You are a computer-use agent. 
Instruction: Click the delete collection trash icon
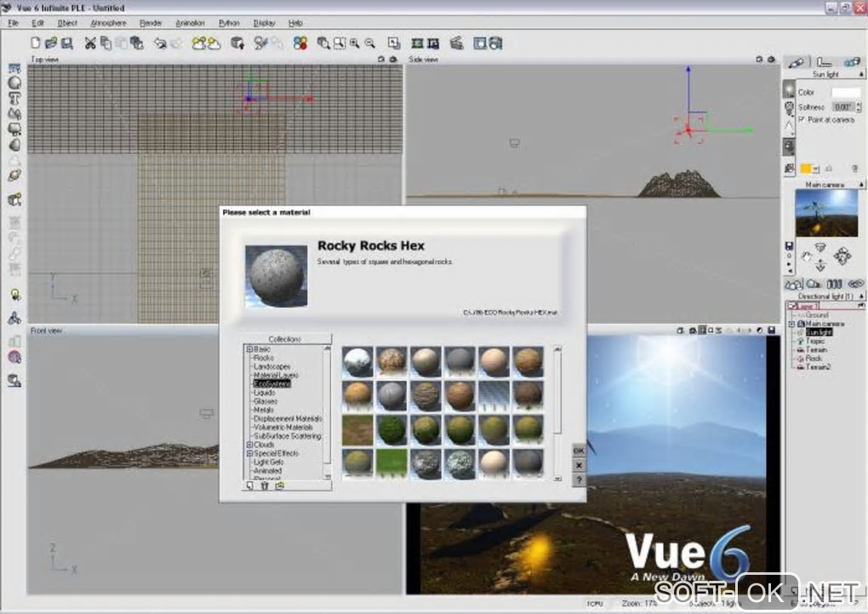point(265,485)
